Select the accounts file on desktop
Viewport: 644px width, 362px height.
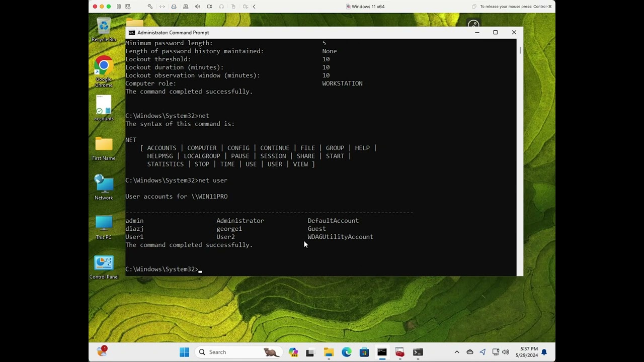point(104,108)
